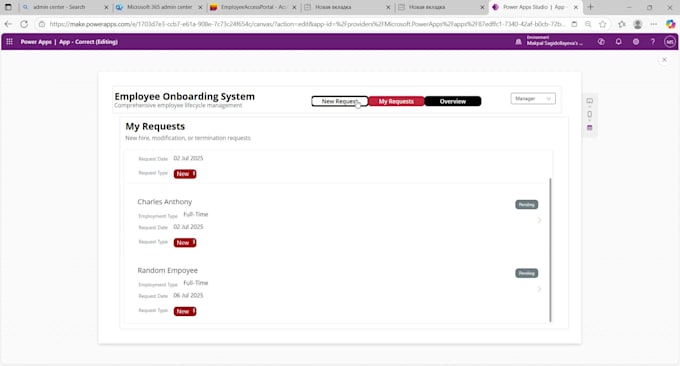
Task: Close the admin center - Search tab
Action: pyautogui.click(x=106, y=7)
